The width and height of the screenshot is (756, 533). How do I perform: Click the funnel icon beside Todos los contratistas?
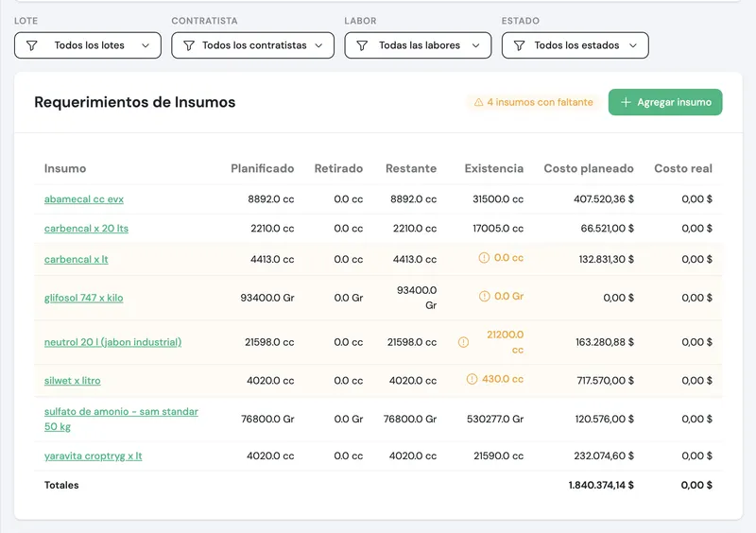click(x=189, y=45)
